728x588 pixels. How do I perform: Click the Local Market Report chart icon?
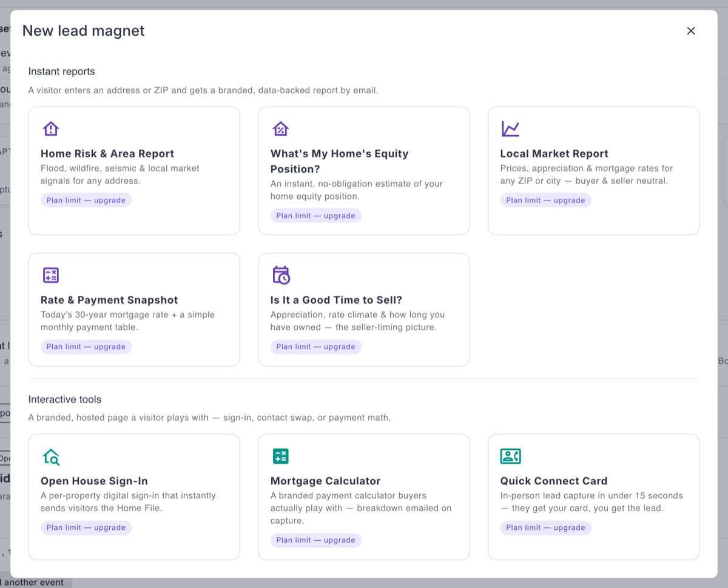(x=510, y=129)
